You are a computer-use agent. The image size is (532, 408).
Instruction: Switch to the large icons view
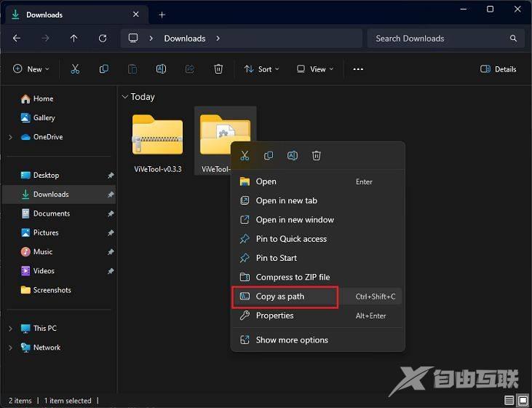click(x=523, y=401)
